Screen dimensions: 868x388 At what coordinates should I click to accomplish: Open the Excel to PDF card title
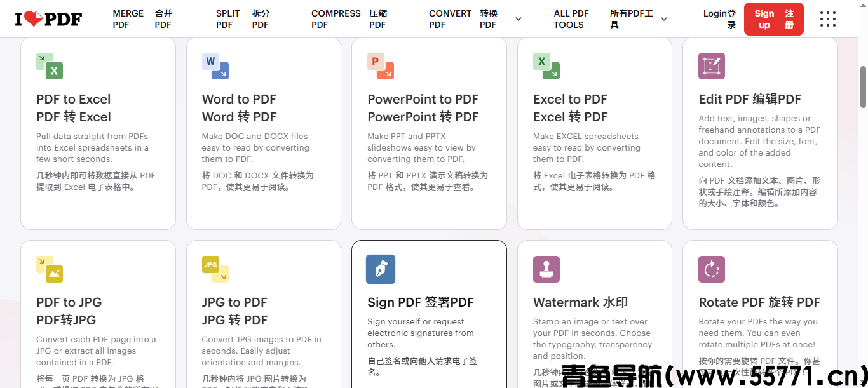571,108
